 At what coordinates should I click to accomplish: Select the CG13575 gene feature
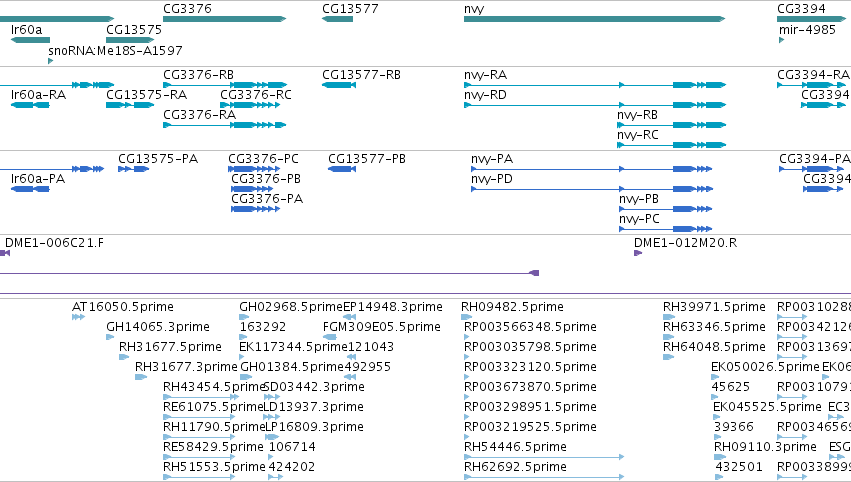click(130, 40)
